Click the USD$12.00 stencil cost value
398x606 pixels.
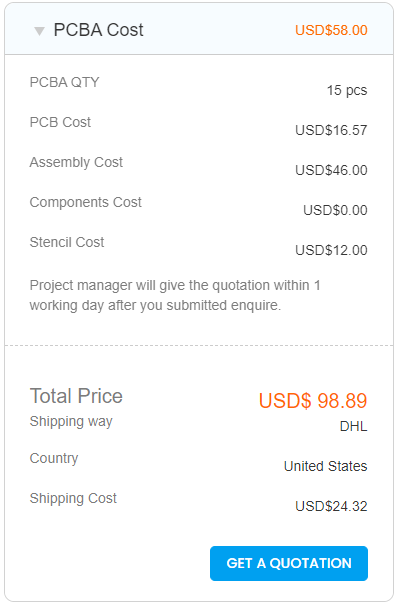pyautogui.click(x=331, y=250)
